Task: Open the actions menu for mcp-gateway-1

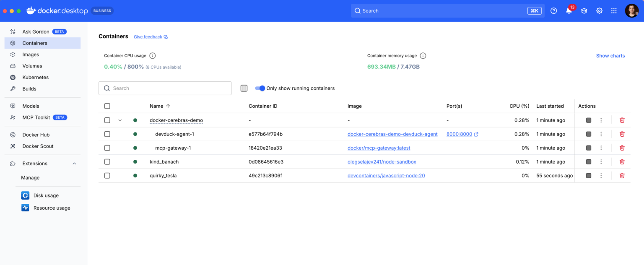Action: point(601,148)
